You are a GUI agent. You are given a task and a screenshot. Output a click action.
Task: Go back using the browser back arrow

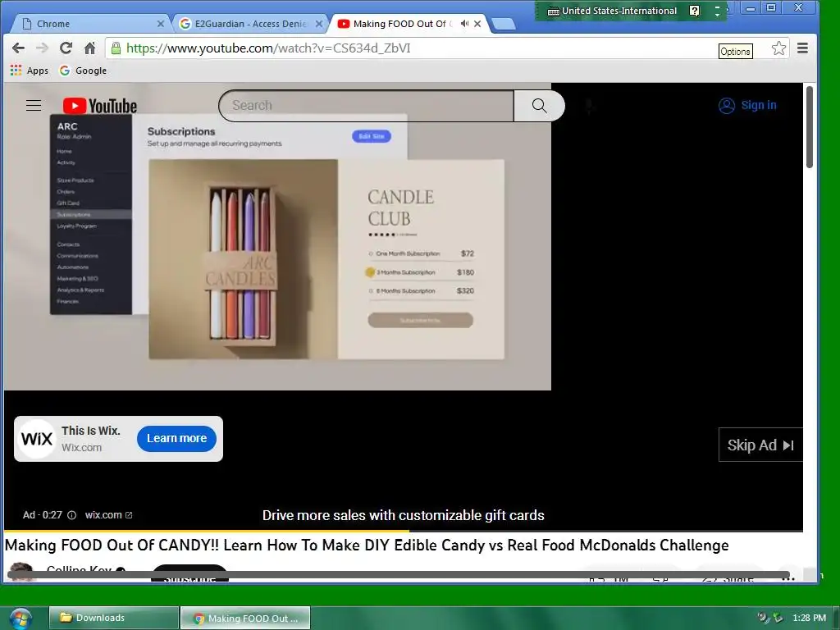point(18,48)
